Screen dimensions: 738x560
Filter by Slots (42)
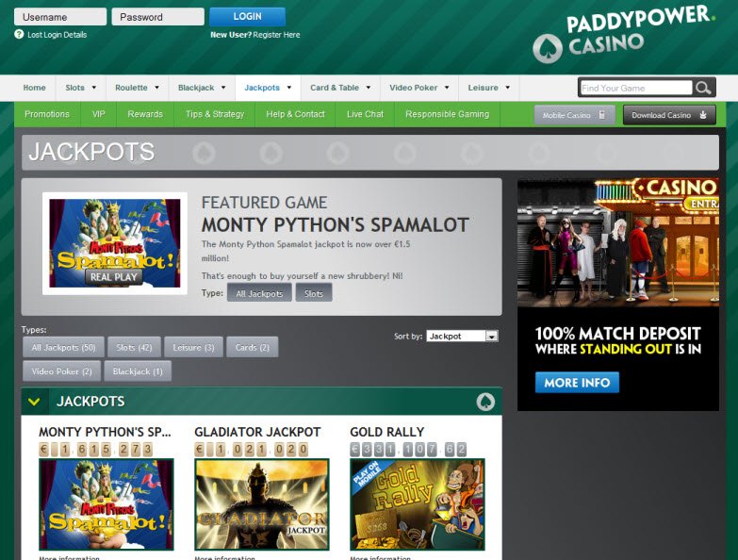[134, 347]
